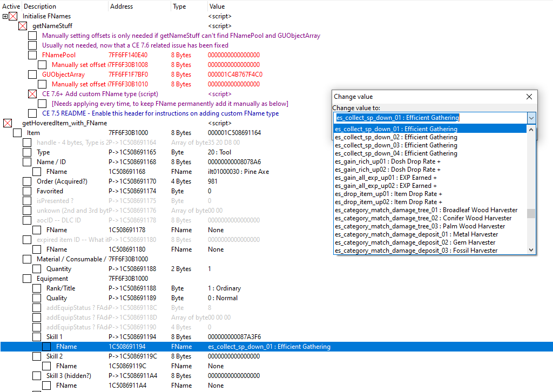Tick the Quality row checkbox
This screenshot has height=392, width=553.
37,298
